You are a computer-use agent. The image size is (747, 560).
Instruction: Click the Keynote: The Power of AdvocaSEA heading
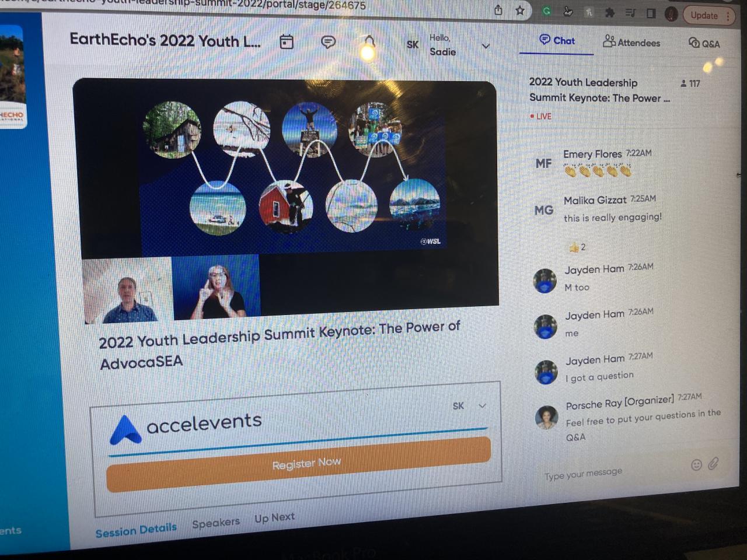(x=280, y=345)
